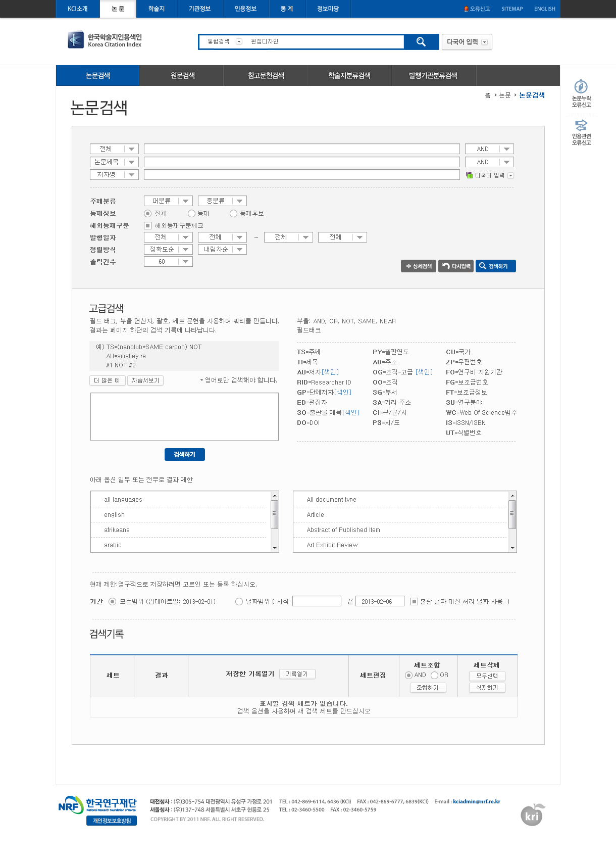The height and width of the screenshot is (864, 616).
Task: Open the 정확도순 sort dropdown
Action: point(168,250)
